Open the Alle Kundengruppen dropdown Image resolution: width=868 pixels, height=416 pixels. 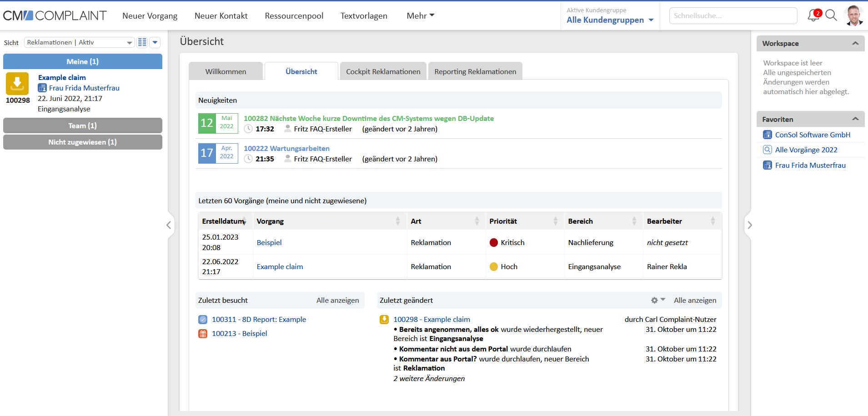[610, 20]
